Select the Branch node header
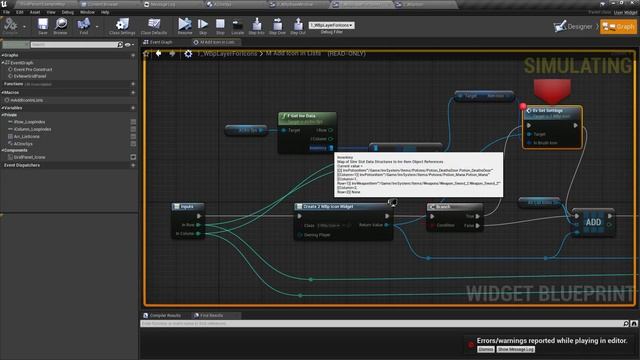Viewport: 640px width, 360px height. coord(455,207)
